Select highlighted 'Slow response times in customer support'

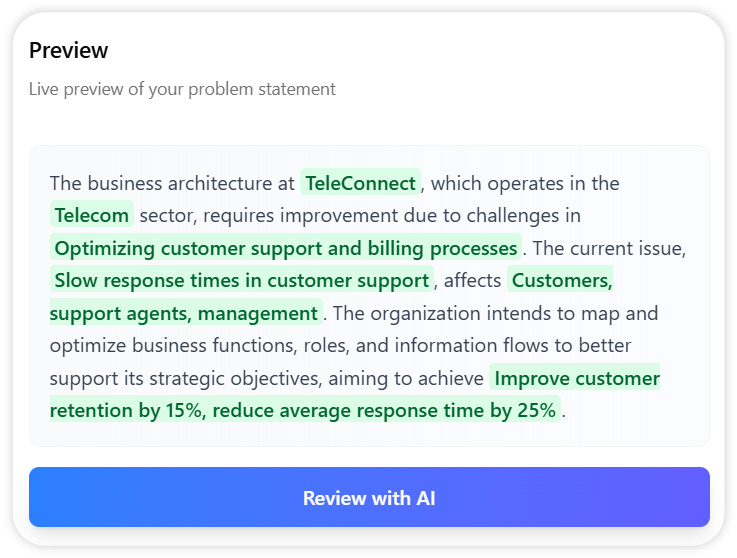click(x=241, y=281)
